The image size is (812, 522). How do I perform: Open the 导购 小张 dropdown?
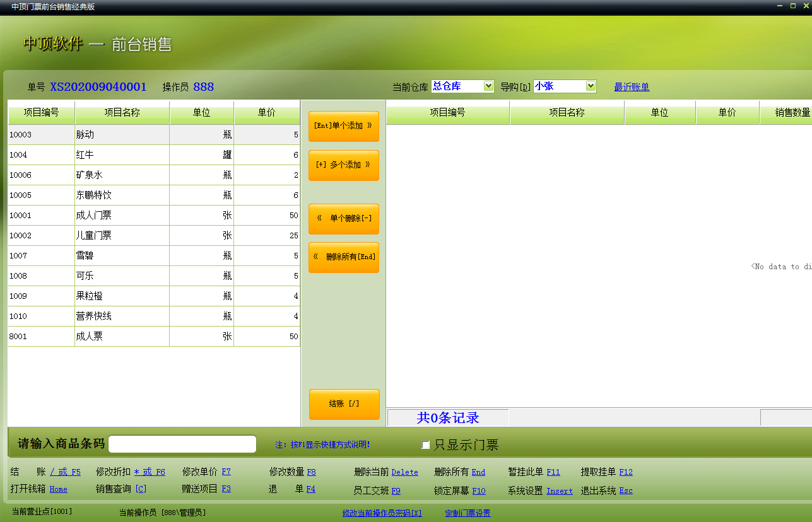(x=591, y=86)
